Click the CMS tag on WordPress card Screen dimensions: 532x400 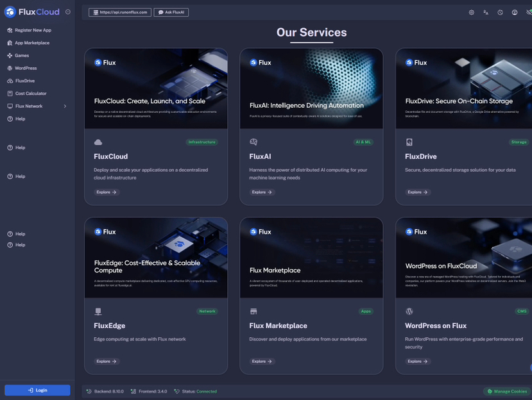[522, 311]
